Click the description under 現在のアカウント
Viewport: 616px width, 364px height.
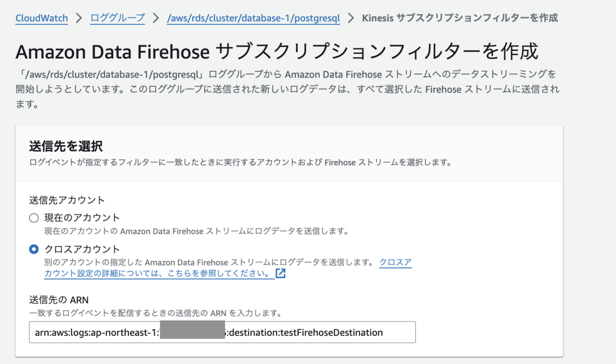coord(197,231)
